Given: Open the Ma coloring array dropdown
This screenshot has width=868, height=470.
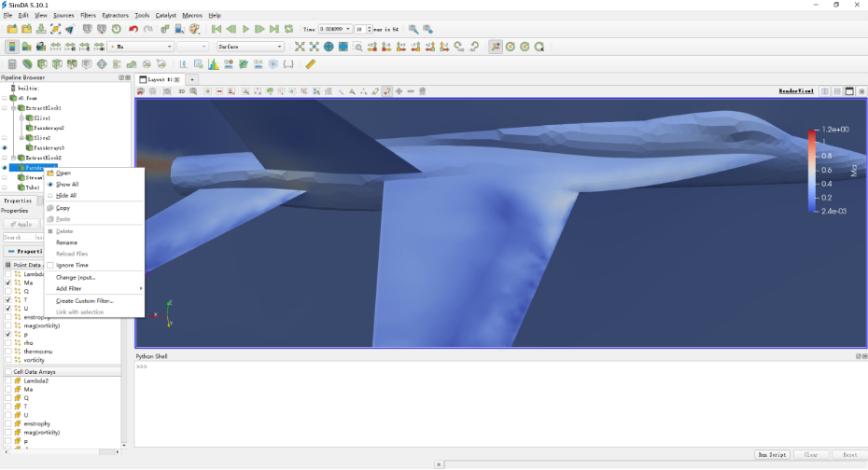Looking at the screenshot, I should tap(141, 47).
